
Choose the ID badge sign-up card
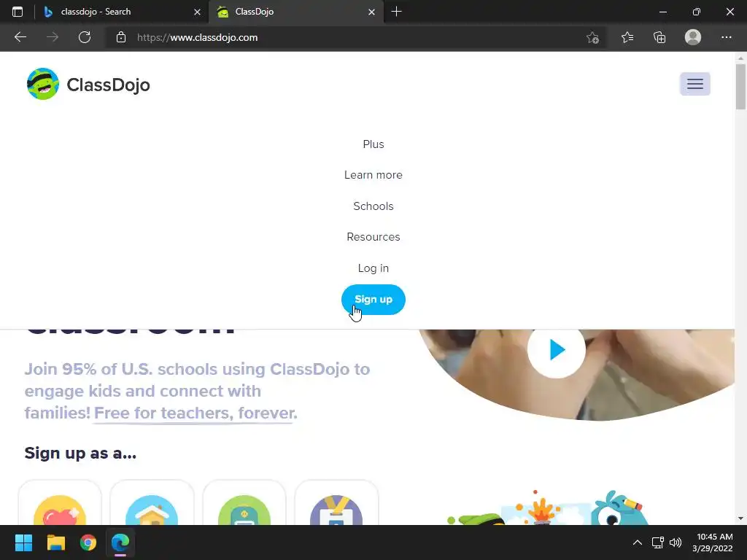click(x=336, y=502)
